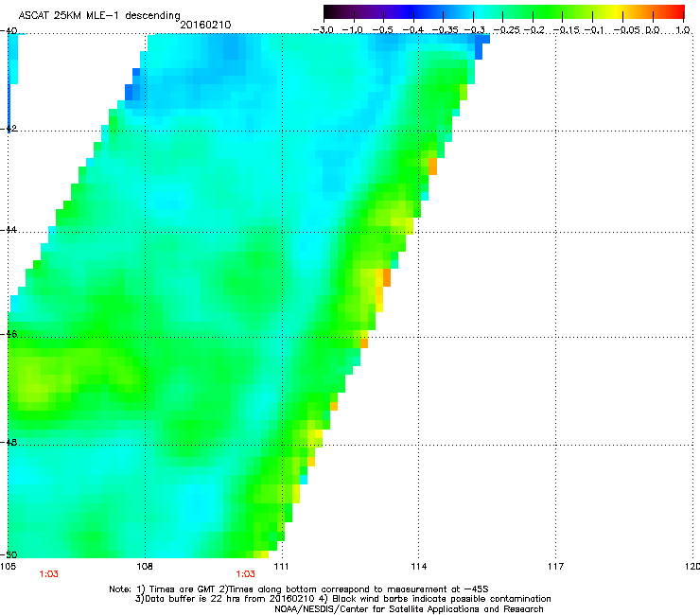
Task: Click the -0.3 color scale label
Action: (474, 30)
